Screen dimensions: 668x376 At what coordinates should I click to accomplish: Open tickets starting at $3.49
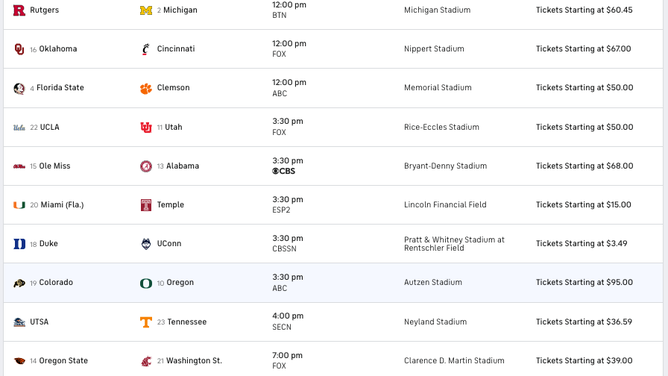click(x=582, y=244)
